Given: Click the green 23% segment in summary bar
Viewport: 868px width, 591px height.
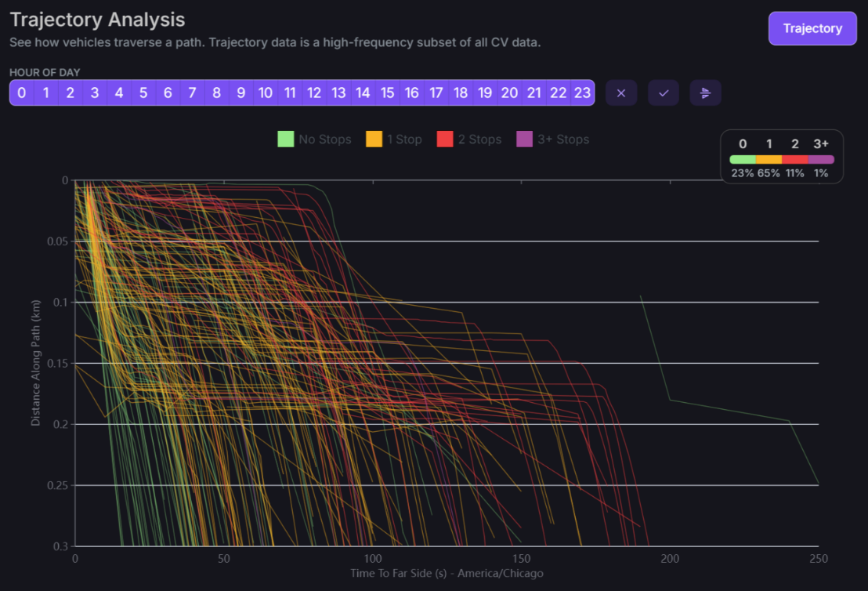Looking at the screenshot, I should (x=743, y=159).
